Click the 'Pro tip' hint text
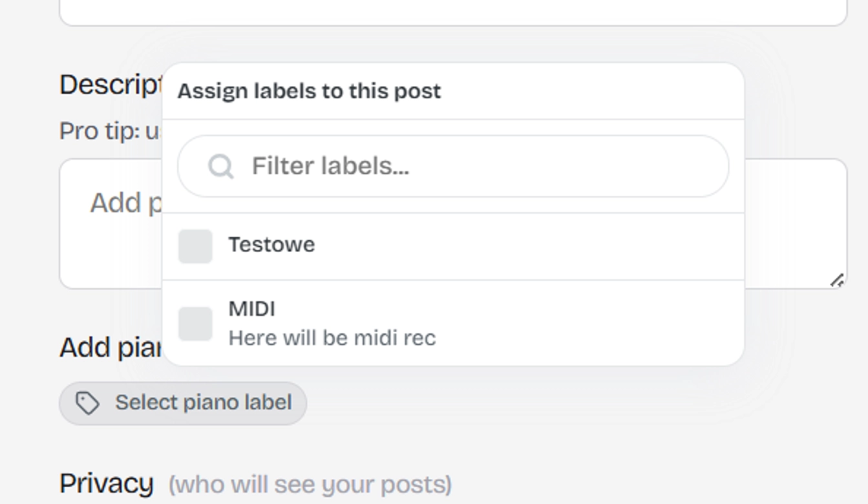868x504 pixels. [x=110, y=131]
